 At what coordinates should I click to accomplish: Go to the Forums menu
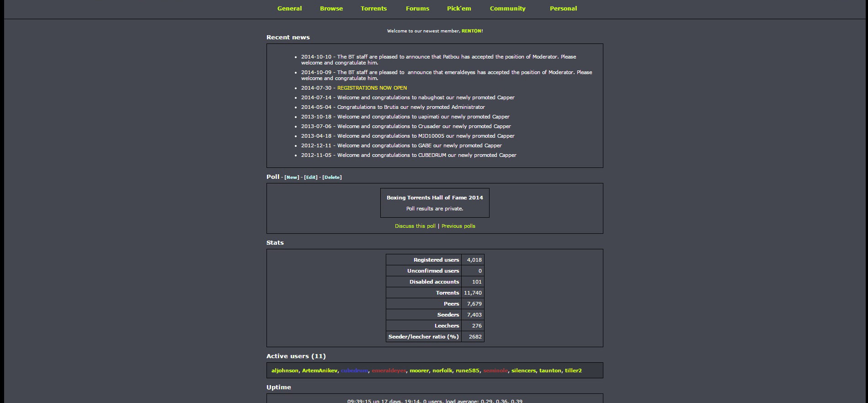click(417, 8)
